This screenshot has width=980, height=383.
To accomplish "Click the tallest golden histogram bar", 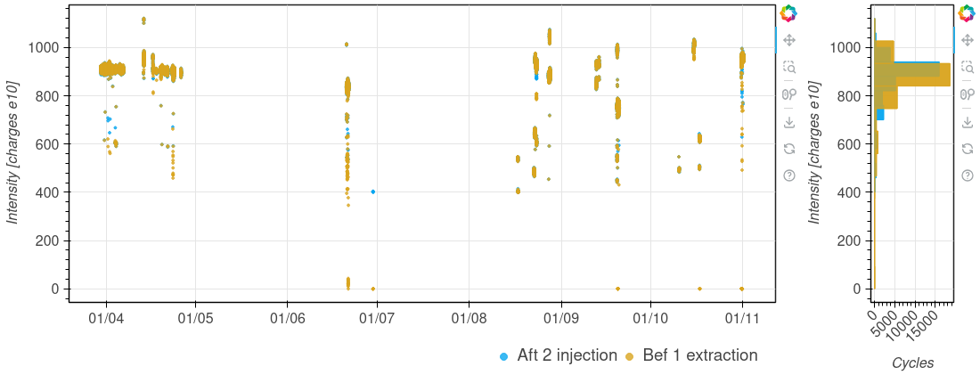I will [918, 75].
